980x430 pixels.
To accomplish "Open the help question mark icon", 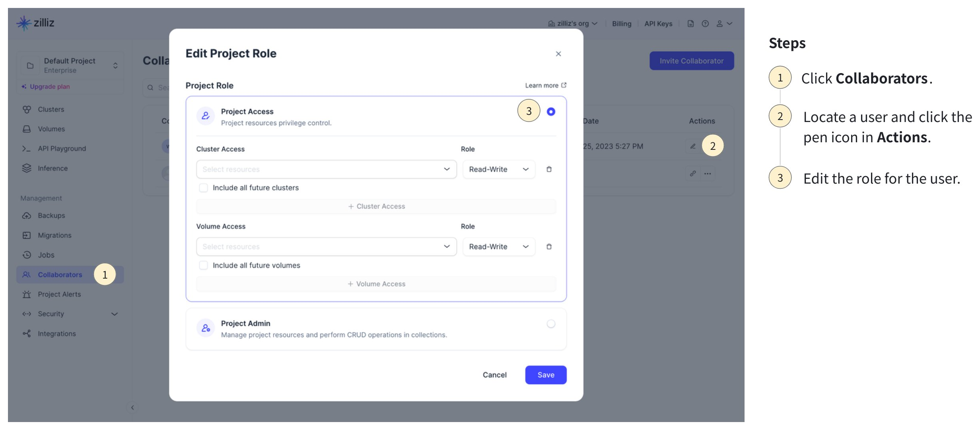I will pyautogui.click(x=705, y=24).
